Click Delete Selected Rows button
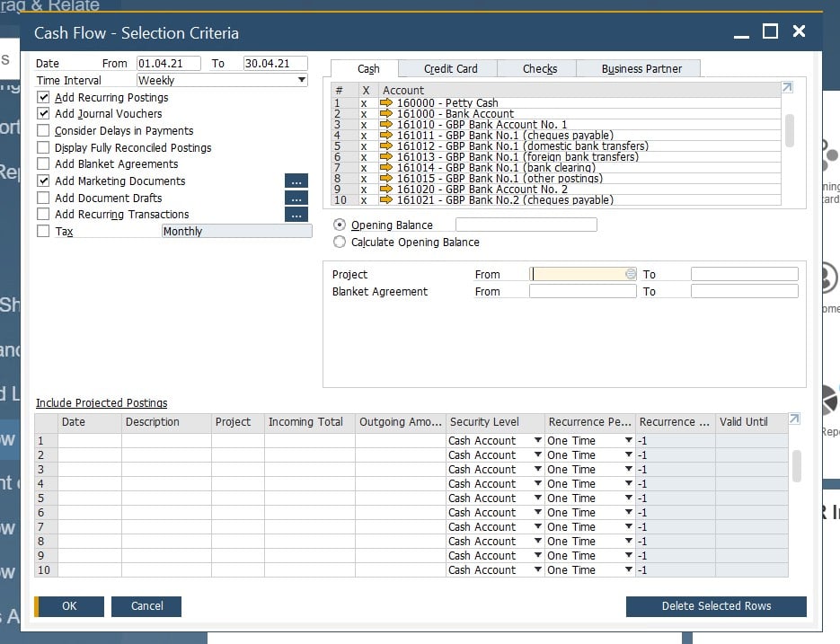The image size is (840, 644). (716, 606)
